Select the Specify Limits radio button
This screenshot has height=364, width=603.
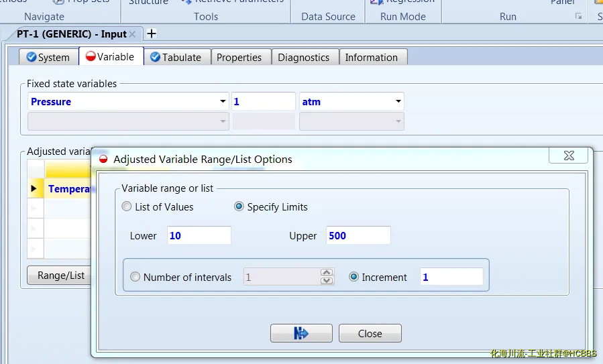coord(239,207)
